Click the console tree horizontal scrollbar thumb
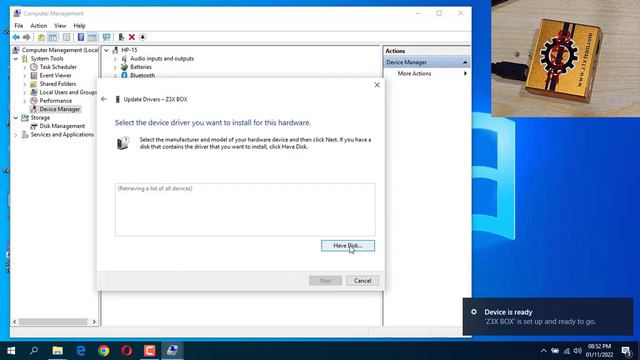This screenshot has width=640, height=360. [x=53, y=322]
